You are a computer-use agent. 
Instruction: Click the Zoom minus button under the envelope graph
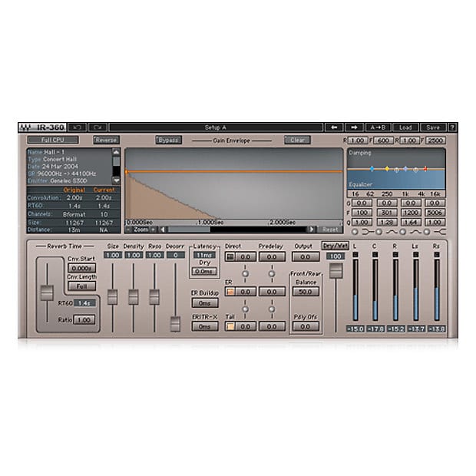click(128, 230)
